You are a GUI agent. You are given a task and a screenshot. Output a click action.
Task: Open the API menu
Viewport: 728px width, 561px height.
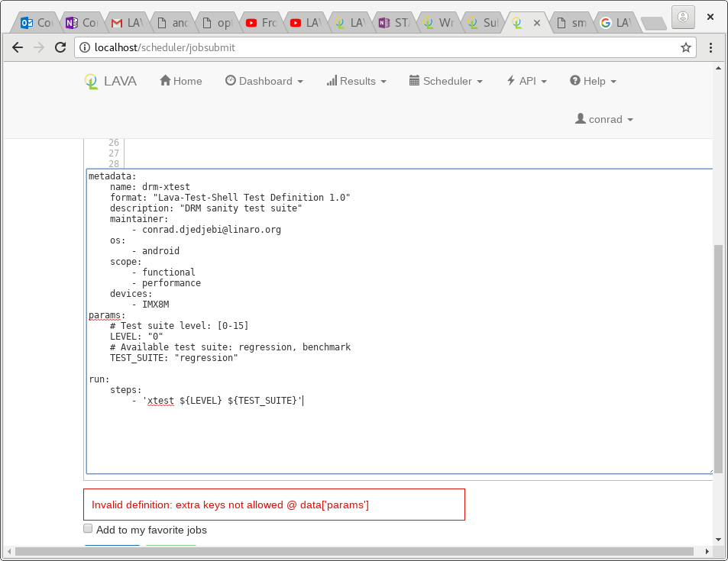coord(526,81)
